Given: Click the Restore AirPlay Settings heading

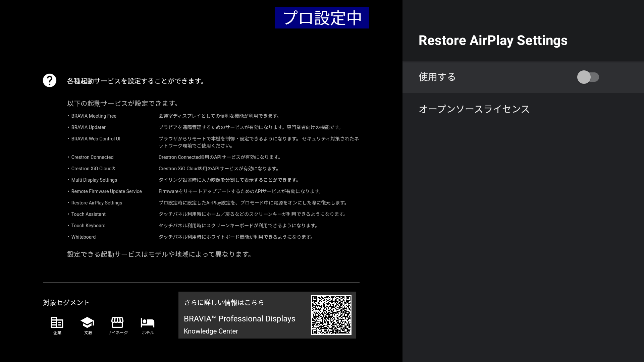Looking at the screenshot, I should click(493, 40).
